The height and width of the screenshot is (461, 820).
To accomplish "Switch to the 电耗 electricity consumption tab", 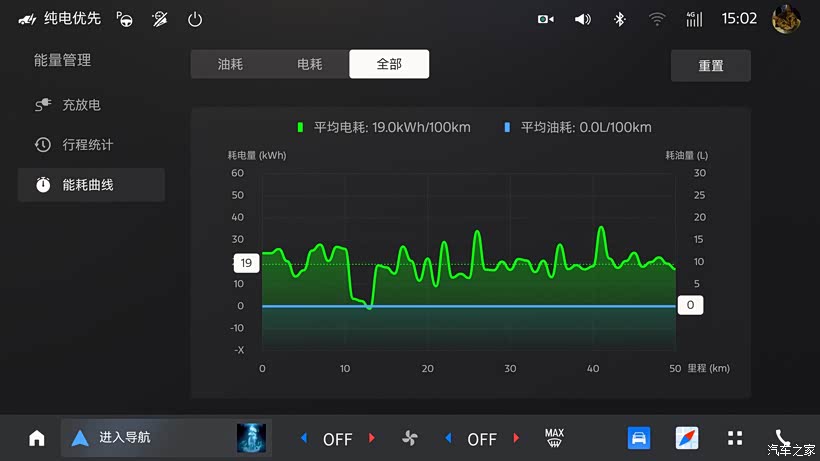I will tap(310, 64).
